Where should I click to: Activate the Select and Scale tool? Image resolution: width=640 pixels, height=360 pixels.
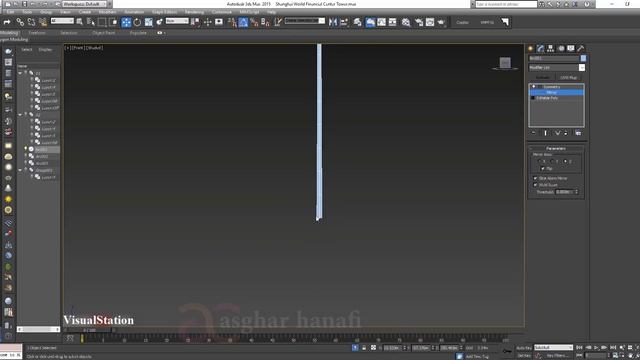pyautogui.click(x=148, y=22)
